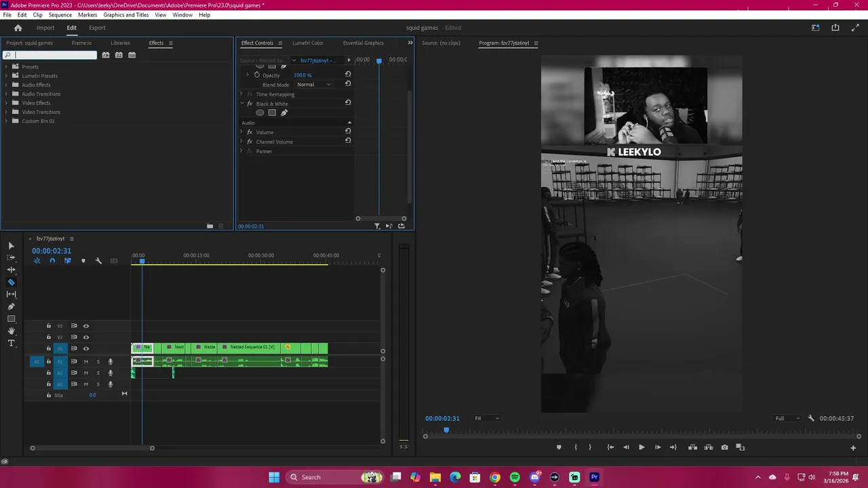This screenshot has height=488, width=868.
Task: Click the 32-bit Color effects filter icon
Action: (119, 55)
